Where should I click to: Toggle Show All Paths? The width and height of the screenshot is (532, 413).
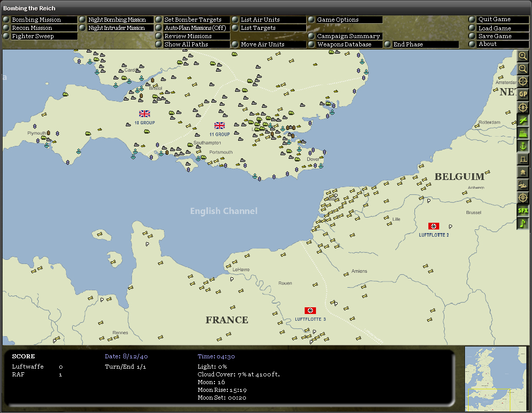point(193,44)
